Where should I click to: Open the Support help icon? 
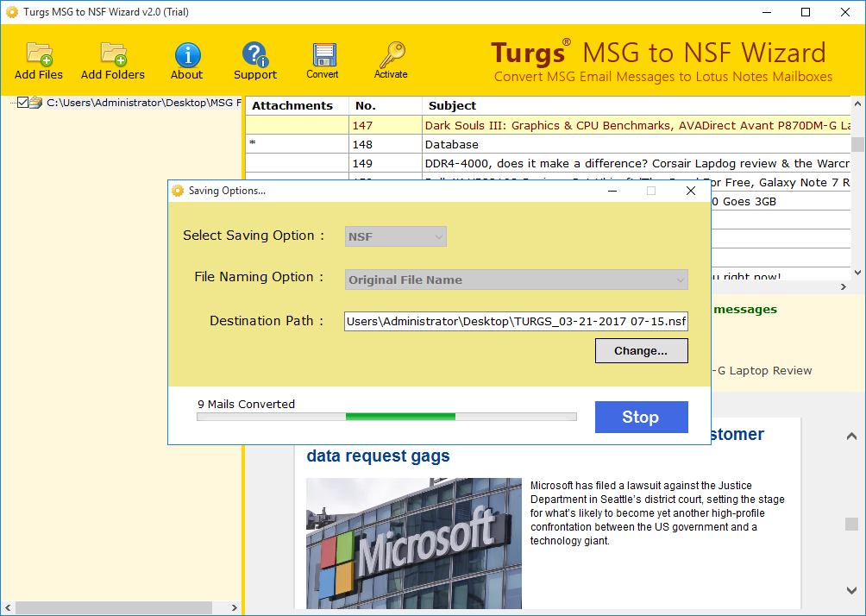click(254, 54)
